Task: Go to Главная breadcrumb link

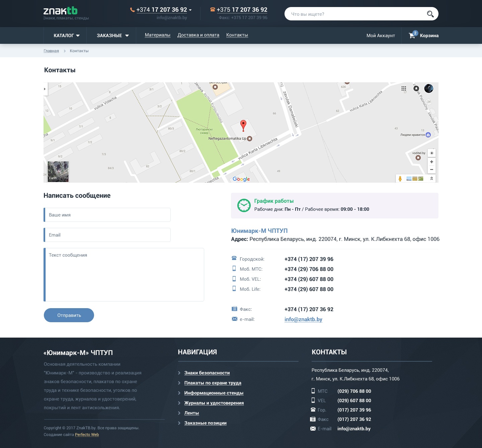Action: click(51, 51)
